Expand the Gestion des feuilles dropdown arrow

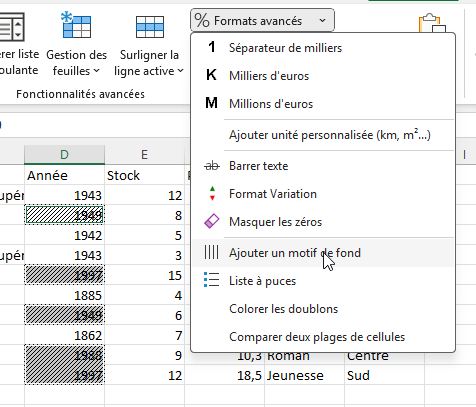click(96, 71)
